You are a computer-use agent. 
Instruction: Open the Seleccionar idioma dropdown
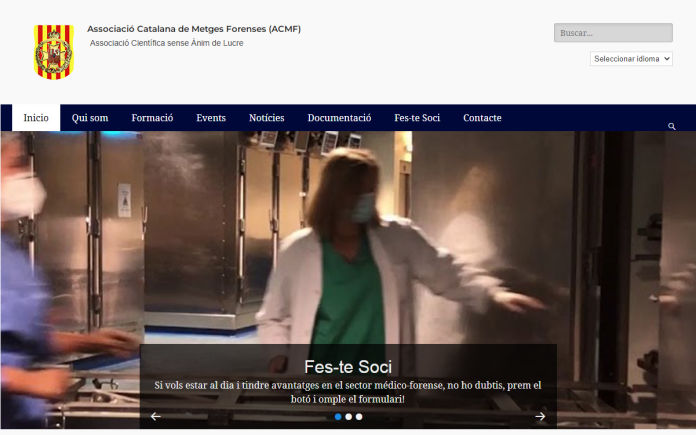click(631, 59)
